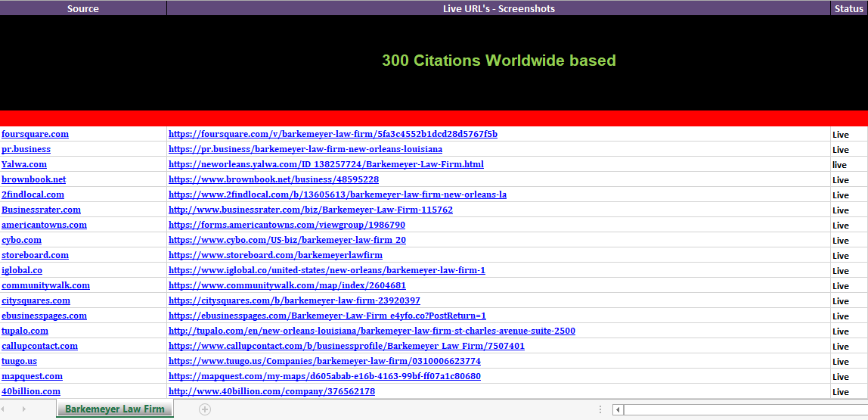Select the 300 Citations Worldwide based banner

[x=498, y=61]
